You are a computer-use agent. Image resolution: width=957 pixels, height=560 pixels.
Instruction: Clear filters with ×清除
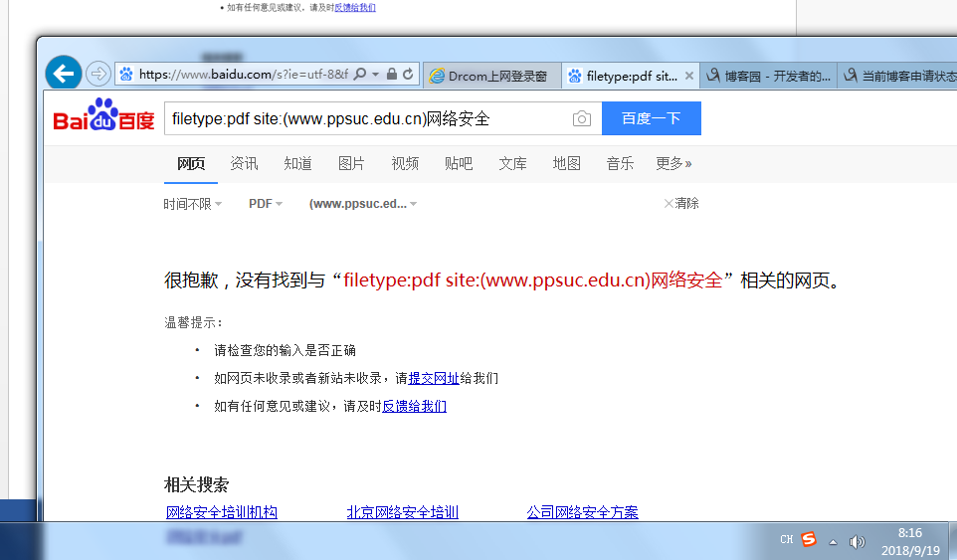pyautogui.click(x=681, y=203)
